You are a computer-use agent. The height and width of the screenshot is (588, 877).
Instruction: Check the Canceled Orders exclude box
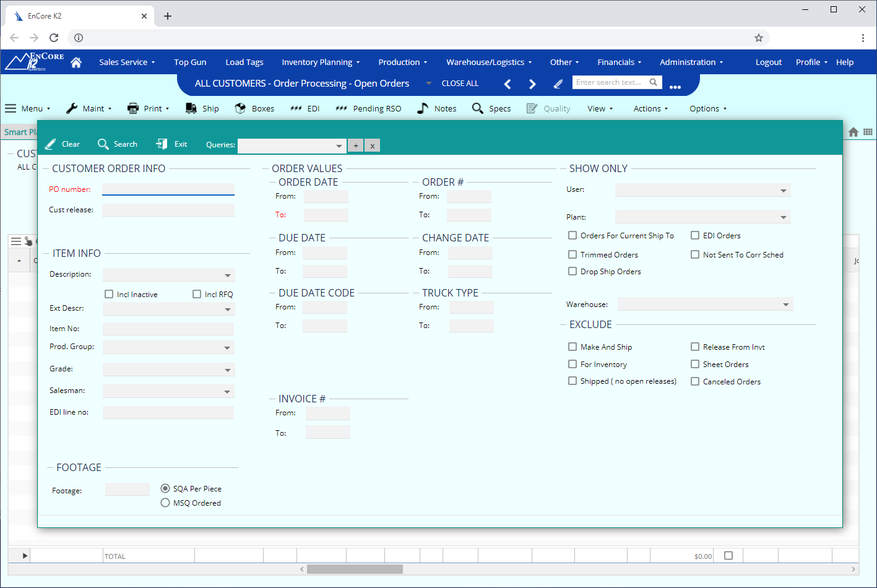(x=695, y=382)
